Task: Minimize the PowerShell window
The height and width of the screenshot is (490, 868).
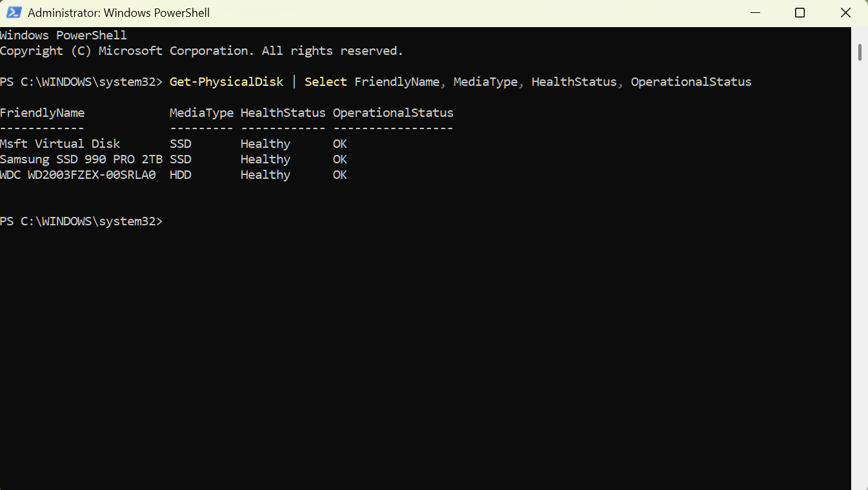Action: click(x=754, y=13)
